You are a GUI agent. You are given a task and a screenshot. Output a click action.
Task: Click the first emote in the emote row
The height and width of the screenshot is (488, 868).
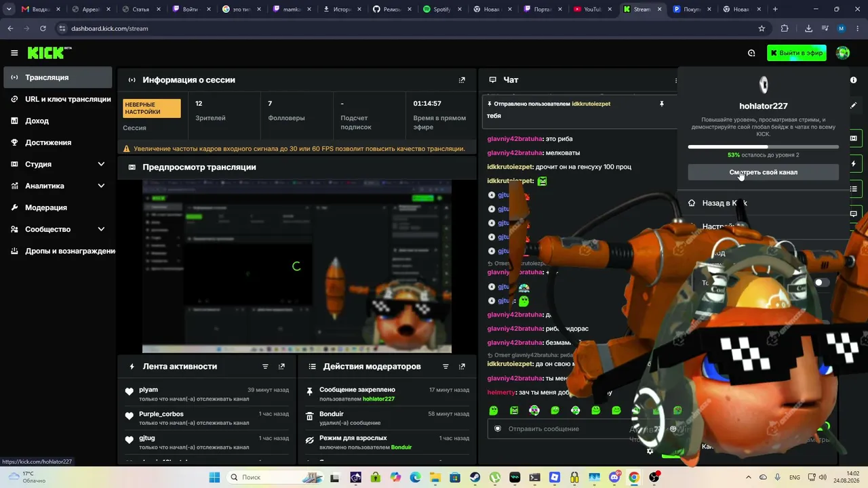[494, 410]
